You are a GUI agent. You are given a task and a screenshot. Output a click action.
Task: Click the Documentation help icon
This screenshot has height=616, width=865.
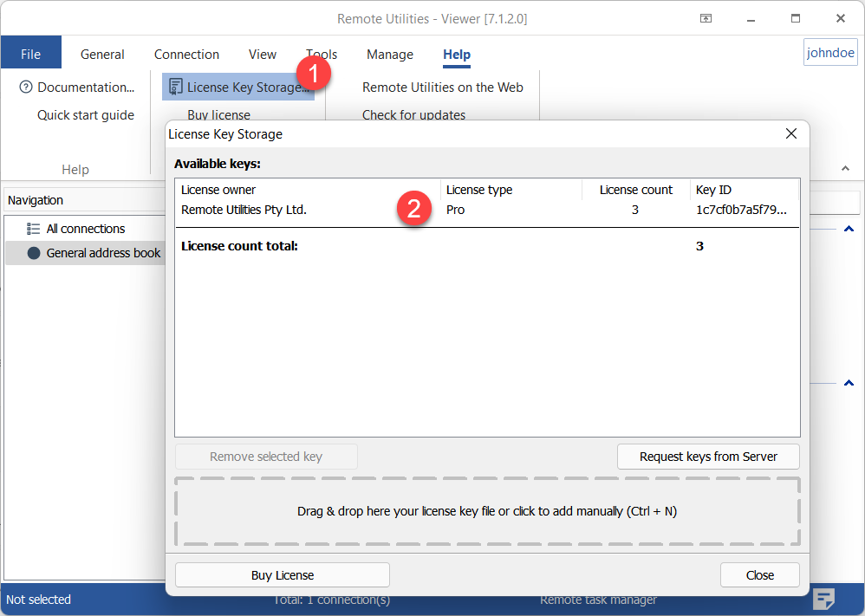[26, 88]
